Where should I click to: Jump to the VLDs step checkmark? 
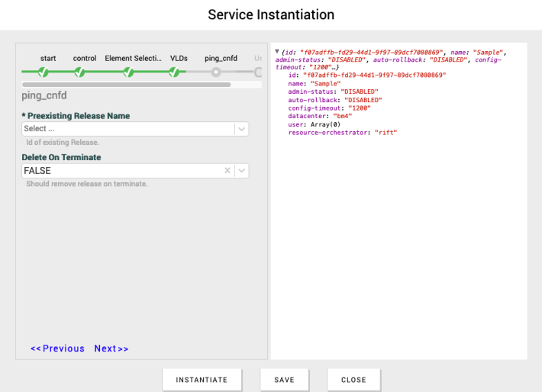click(175, 72)
